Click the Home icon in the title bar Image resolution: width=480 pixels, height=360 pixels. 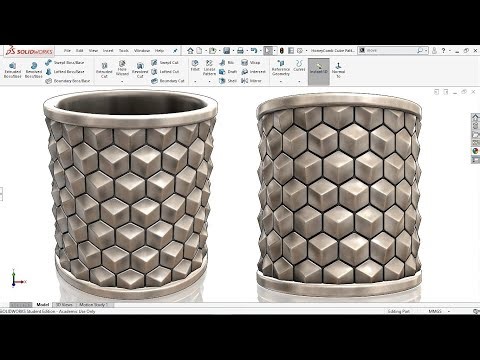coord(190,51)
